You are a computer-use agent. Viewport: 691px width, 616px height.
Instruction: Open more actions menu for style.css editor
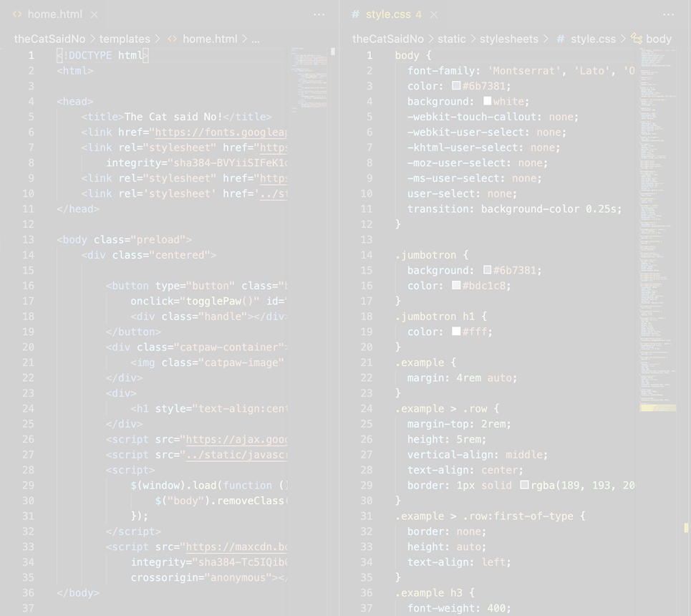669,14
